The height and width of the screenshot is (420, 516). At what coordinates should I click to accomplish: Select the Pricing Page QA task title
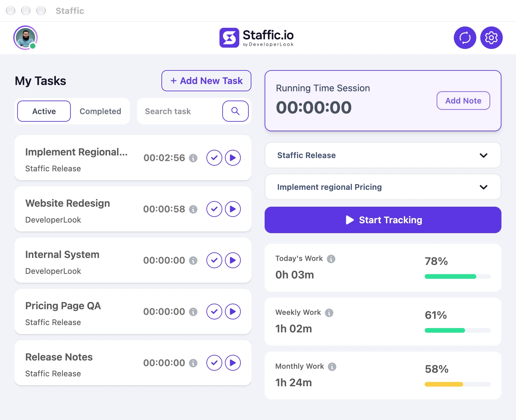[x=63, y=306]
